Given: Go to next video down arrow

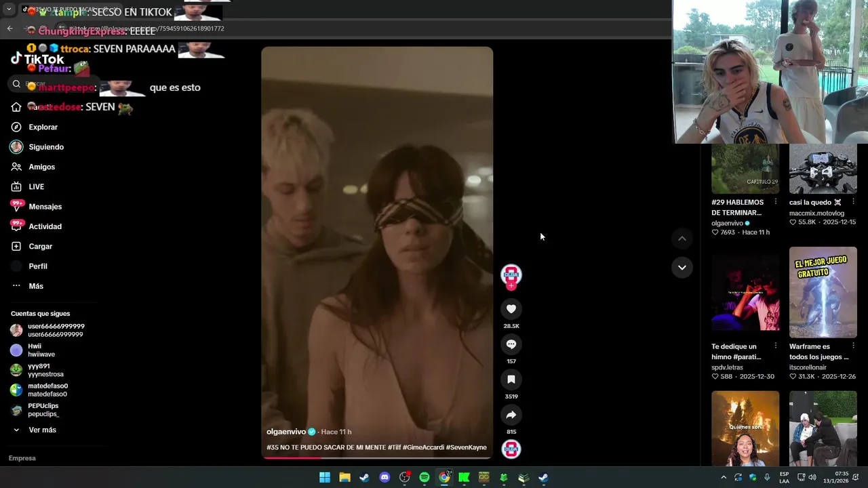Looking at the screenshot, I should [682, 268].
